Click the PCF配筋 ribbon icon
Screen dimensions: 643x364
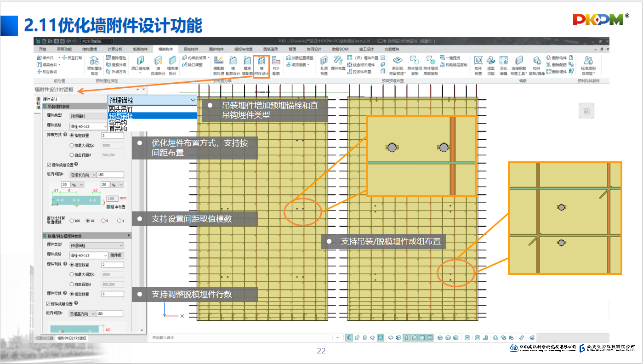tap(276, 65)
